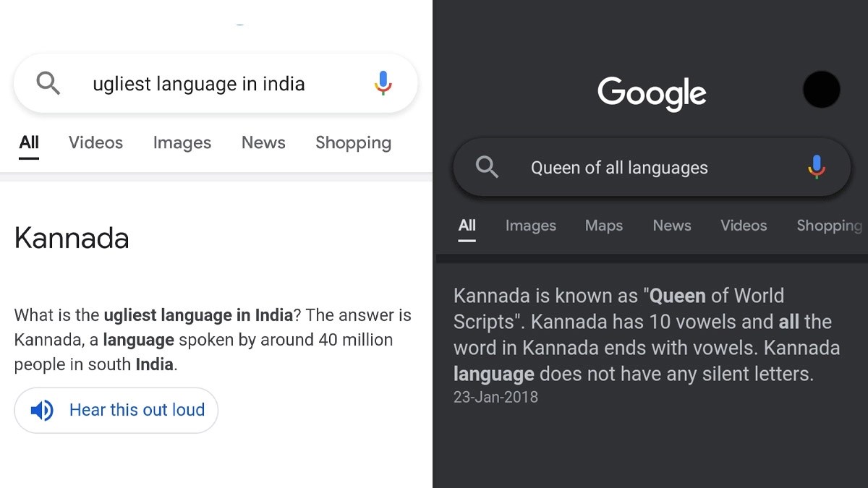Open the Images tab in light results

pos(182,142)
